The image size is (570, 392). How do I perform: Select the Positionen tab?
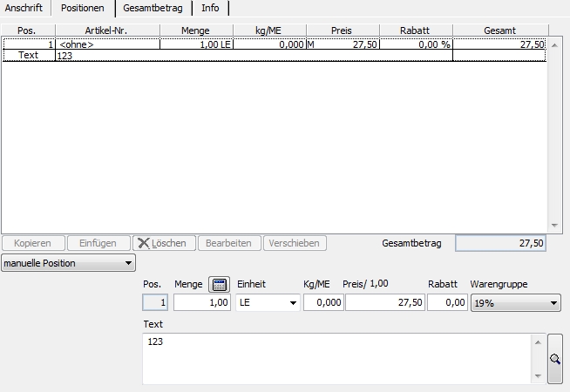(x=83, y=8)
